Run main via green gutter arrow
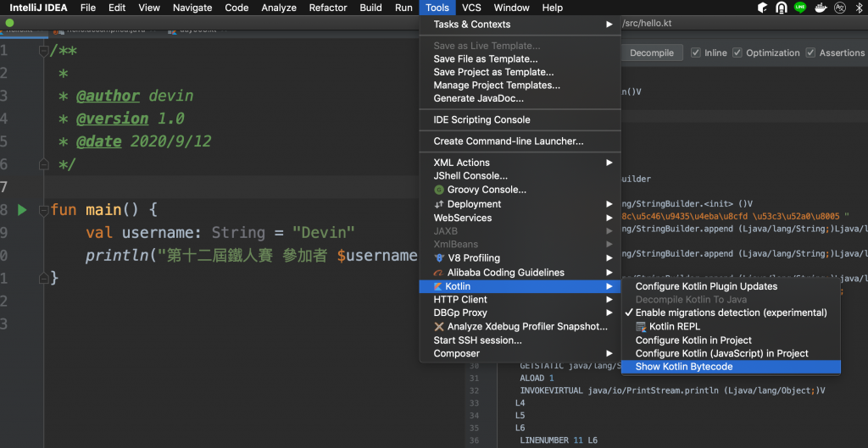 click(x=22, y=210)
